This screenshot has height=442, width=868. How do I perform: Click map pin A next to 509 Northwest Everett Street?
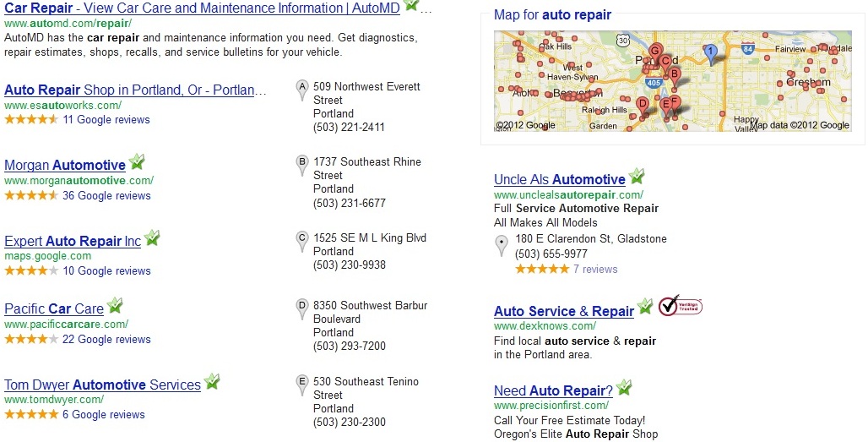[301, 90]
